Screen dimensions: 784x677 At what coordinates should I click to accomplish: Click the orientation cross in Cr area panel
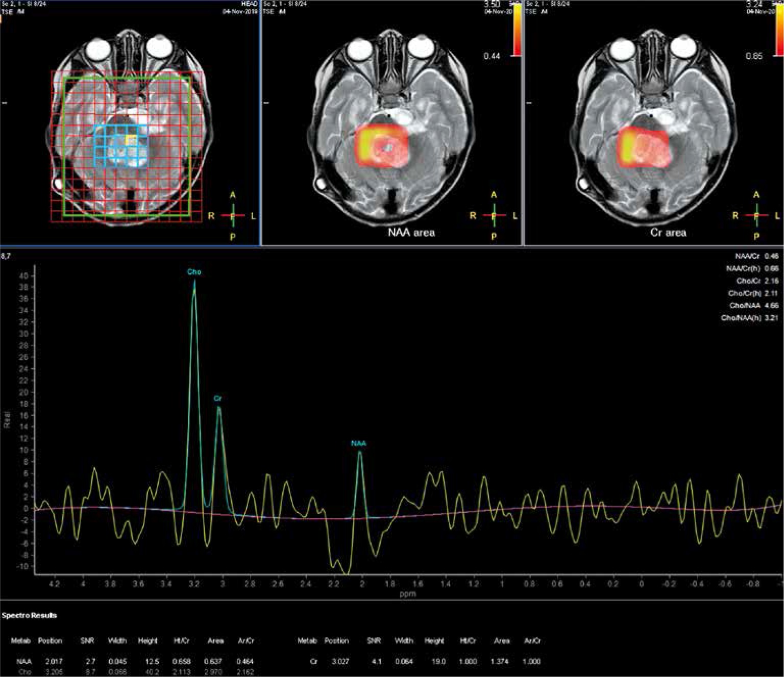[x=756, y=216]
